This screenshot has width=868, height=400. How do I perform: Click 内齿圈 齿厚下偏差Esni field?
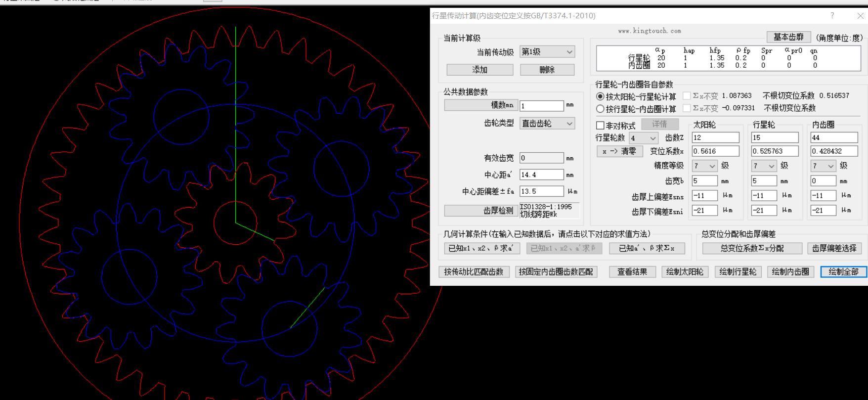[x=824, y=211]
